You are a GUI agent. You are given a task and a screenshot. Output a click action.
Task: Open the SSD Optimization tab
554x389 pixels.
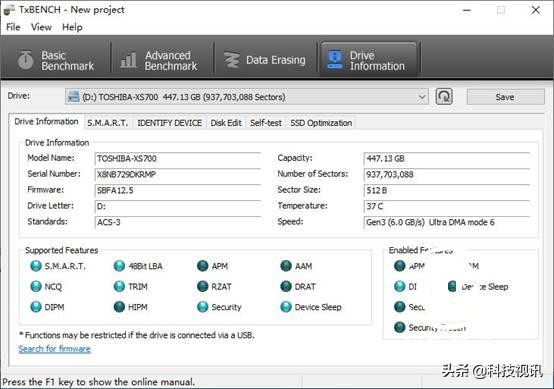click(x=321, y=123)
